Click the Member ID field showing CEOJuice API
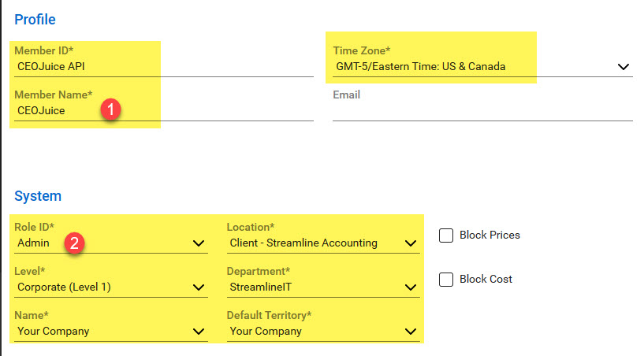Image resolution: width=644 pixels, height=356 pixels. pos(164,66)
